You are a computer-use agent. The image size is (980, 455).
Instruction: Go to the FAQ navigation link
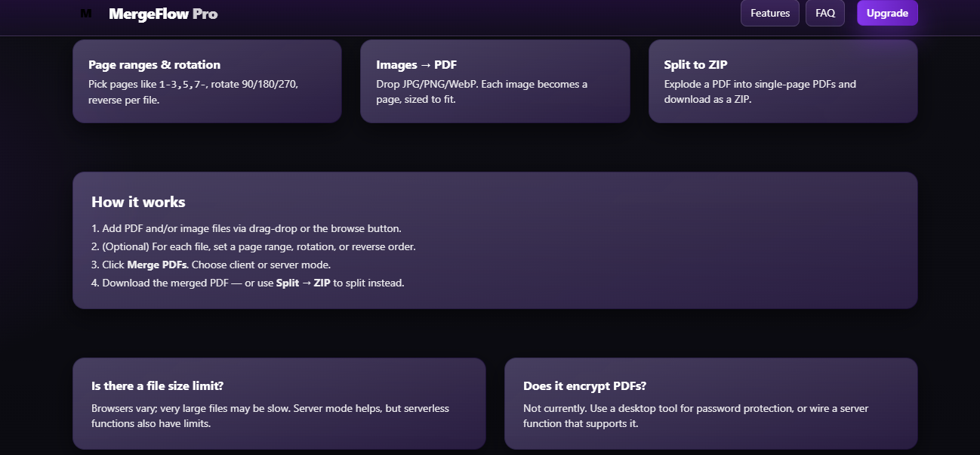coord(824,14)
